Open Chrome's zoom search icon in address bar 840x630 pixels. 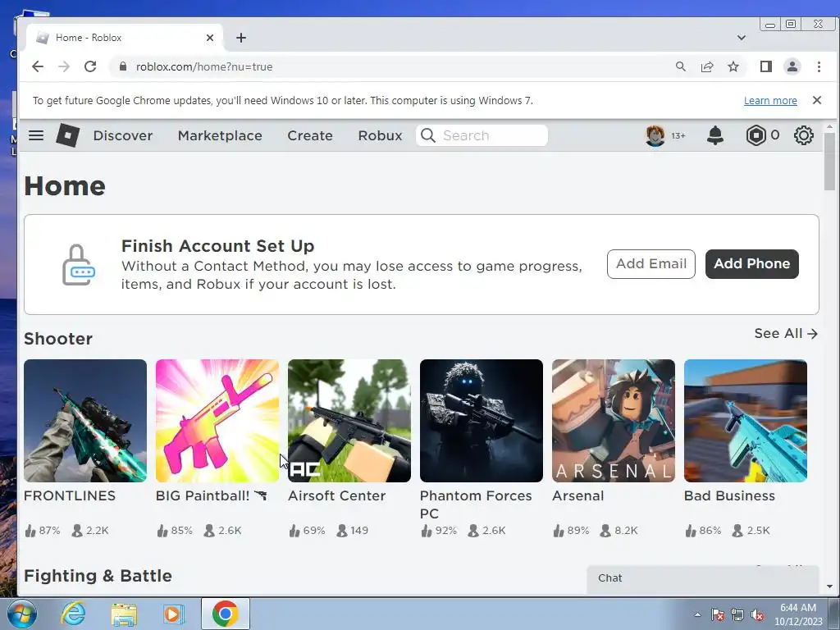click(x=680, y=66)
